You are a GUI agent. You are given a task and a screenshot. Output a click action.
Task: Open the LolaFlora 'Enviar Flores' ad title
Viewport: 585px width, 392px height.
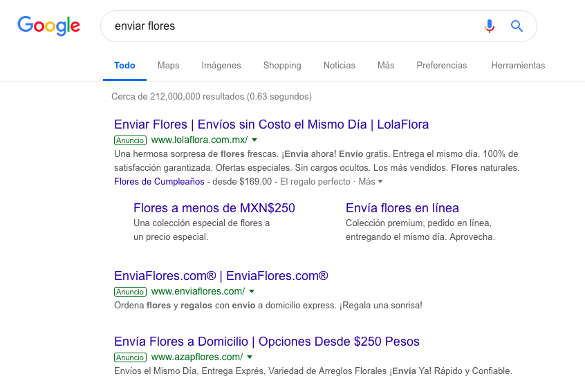pos(271,124)
